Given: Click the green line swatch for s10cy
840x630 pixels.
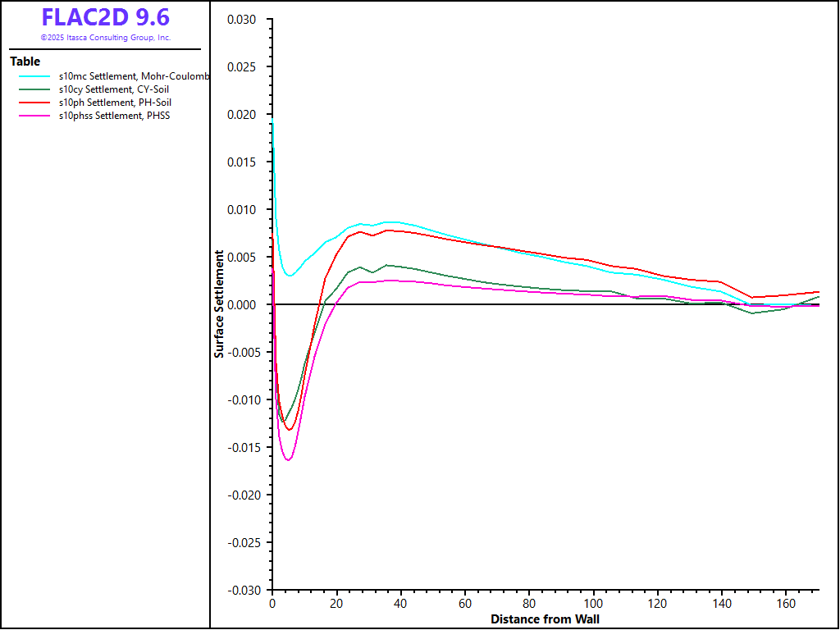Looking at the screenshot, I should [x=36, y=89].
